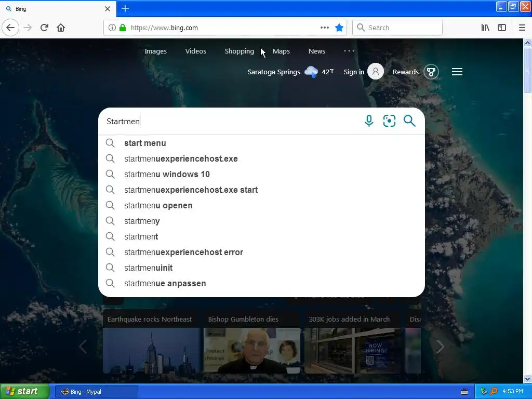This screenshot has width=532, height=399.
Task: Open Shopping tab
Action: 239,51
